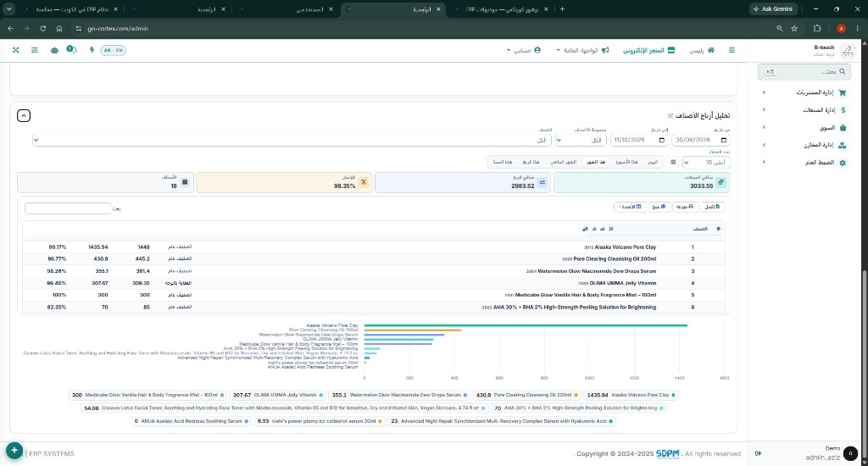868x466 pixels.
Task: Select the Pore Clearing Cleansing Oil 200ml row
Action: pyautogui.click(x=374, y=259)
